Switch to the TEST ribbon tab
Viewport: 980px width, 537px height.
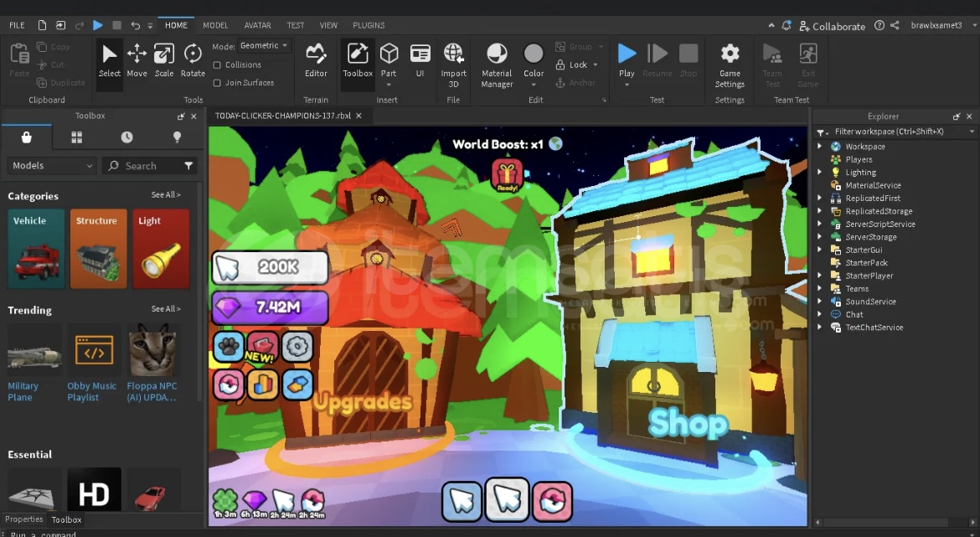pos(295,26)
